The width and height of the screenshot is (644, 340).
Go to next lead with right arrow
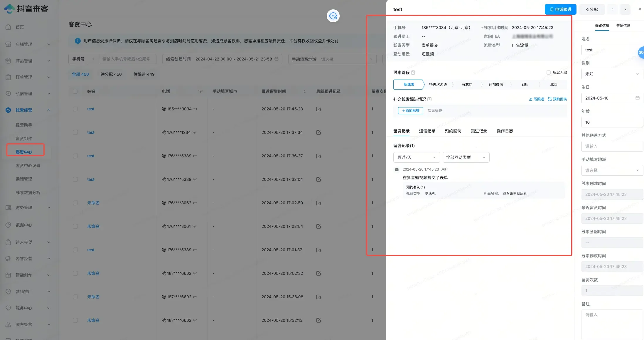(625, 9)
